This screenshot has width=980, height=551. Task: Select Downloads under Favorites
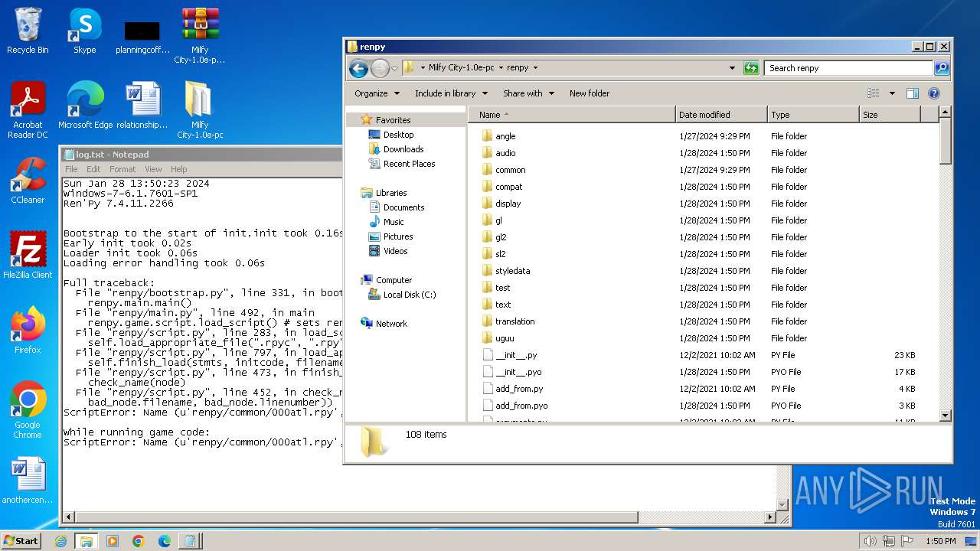403,149
